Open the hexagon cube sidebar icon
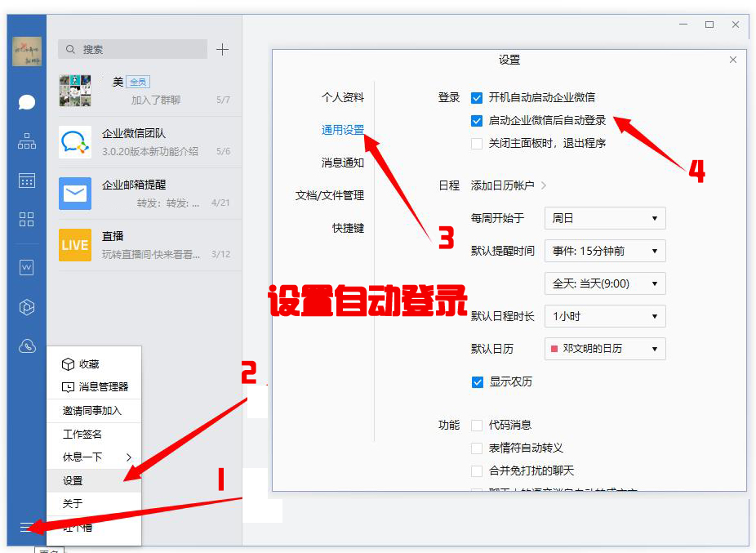Image resolution: width=756 pixels, height=553 pixels. [26, 307]
